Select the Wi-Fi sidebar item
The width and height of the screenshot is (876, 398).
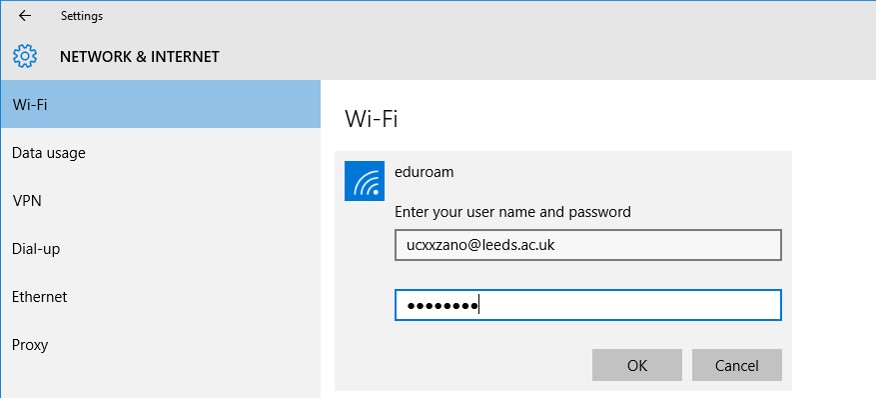pos(161,104)
